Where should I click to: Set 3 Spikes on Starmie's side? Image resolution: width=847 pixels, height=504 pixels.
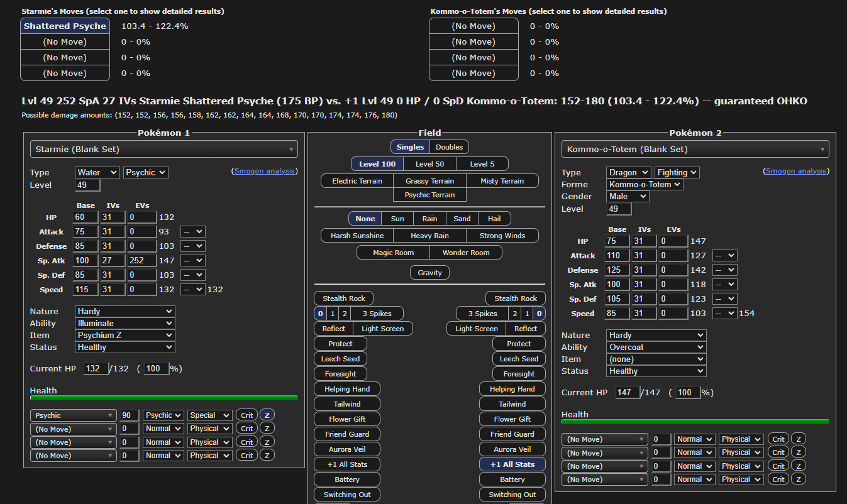[377, 314]
